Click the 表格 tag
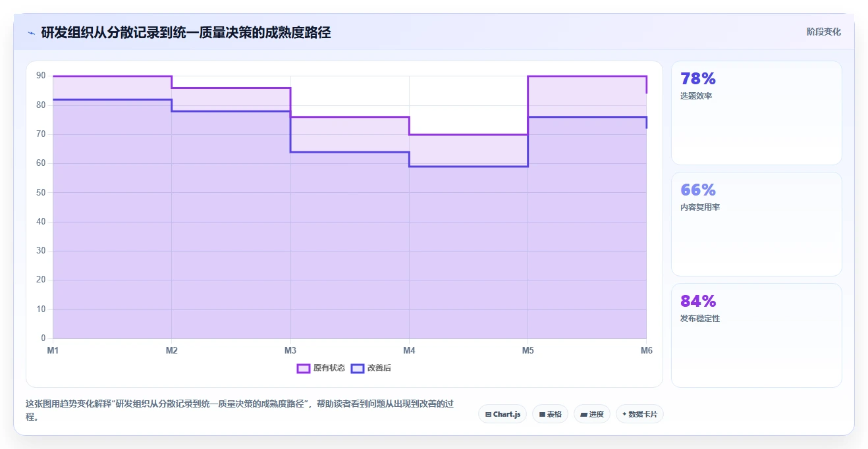The width and height of the screenshot is (868, 449). [x=551, y=414]
